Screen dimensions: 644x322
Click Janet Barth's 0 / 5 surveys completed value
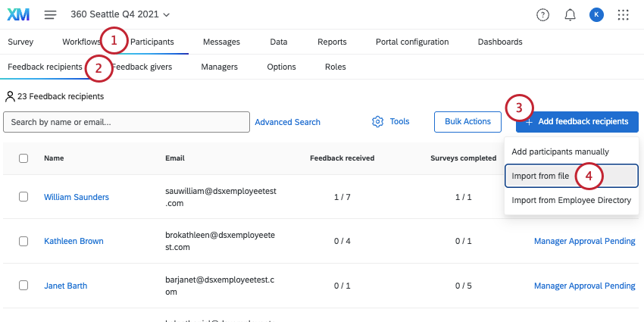[463, 286]
